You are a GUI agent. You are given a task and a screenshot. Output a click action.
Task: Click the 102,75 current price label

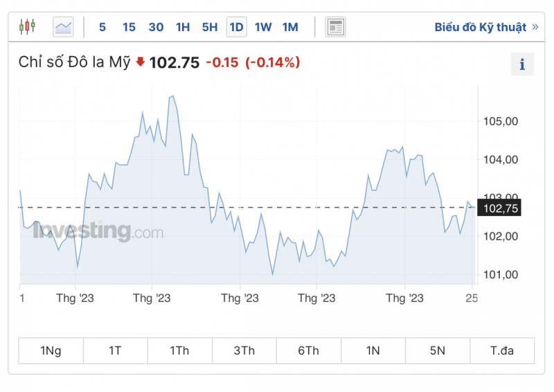(501, 208)
